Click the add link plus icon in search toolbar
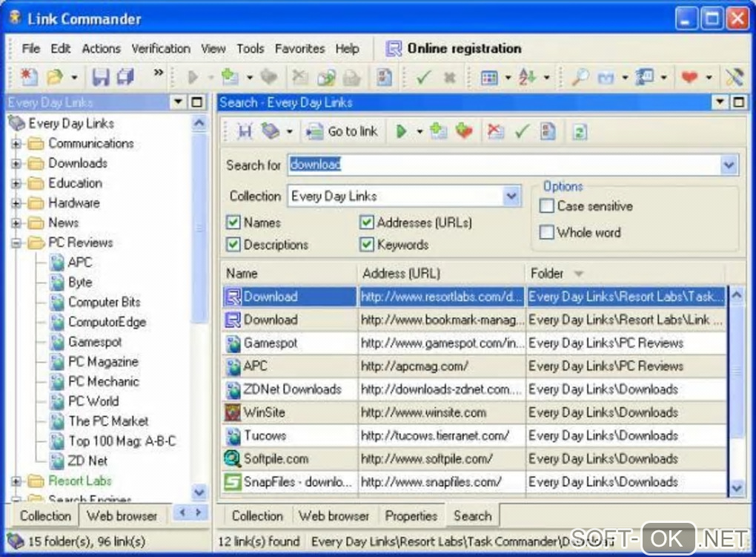Image resolution: width=756 pixels, height=557 pixels. [438, 131]
